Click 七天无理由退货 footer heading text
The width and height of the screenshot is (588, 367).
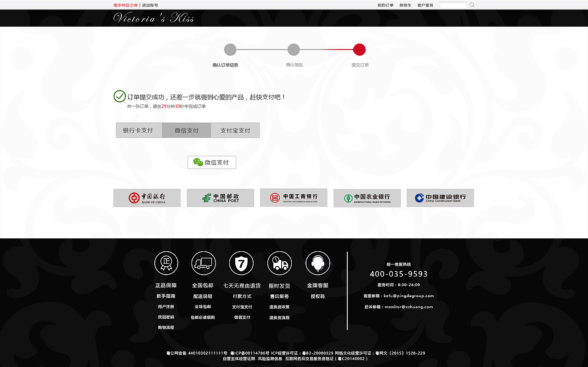(242, 285)
